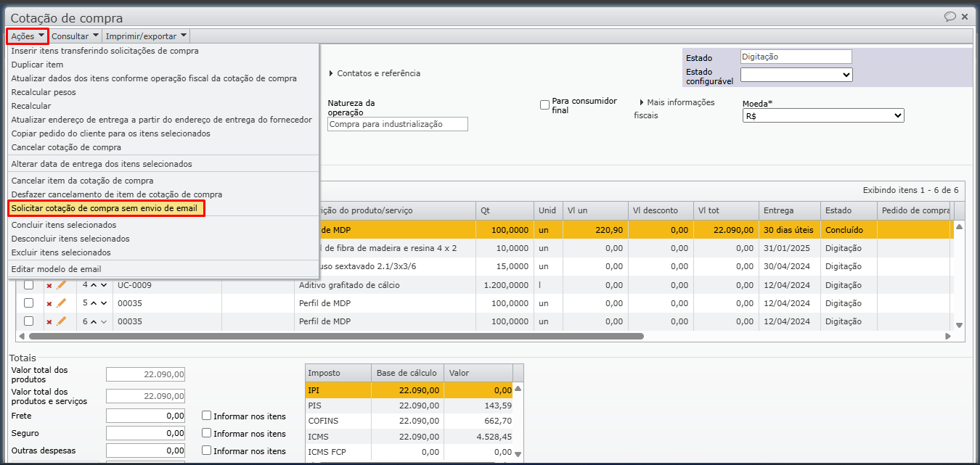Viewport: 980px width, 465px height.
Task: Open the Moeda currency dropdown
Action: click(822, 116)
